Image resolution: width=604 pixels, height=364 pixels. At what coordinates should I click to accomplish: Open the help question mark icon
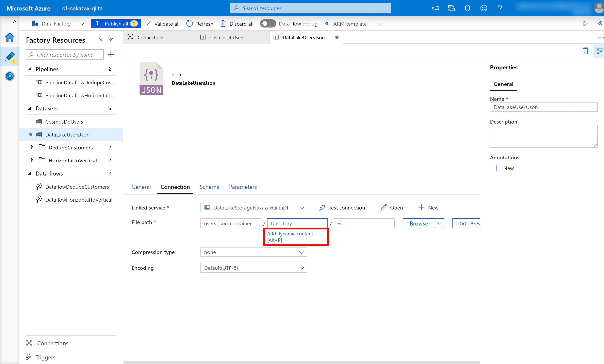click(x=500, y=8)
